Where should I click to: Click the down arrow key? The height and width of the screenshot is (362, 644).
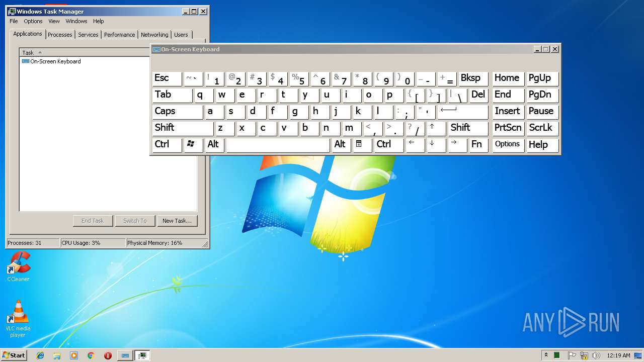pos(436,145)
